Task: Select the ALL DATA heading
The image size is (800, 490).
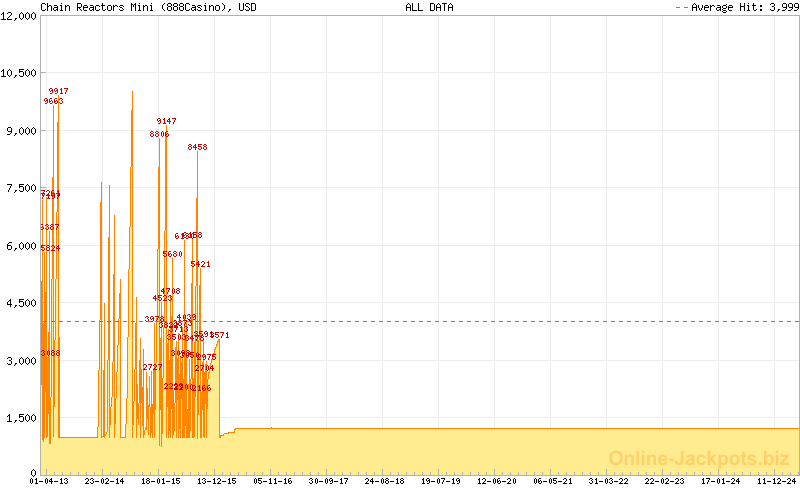Action: tap(429, 7)
